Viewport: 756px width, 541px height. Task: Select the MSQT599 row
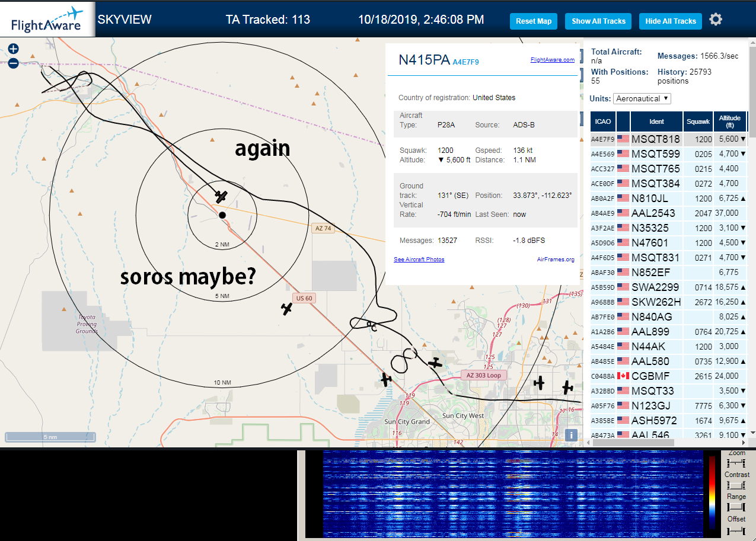(669, 154)
